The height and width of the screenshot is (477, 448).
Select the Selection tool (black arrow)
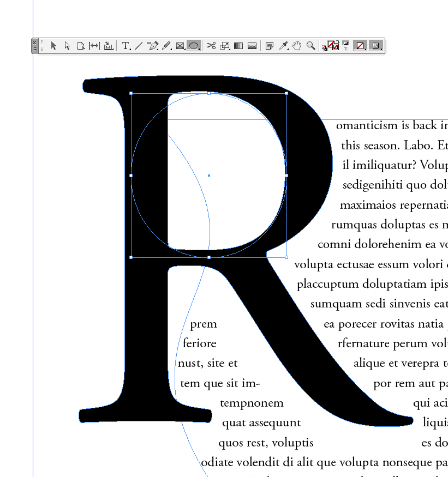[x=53, y=46]
